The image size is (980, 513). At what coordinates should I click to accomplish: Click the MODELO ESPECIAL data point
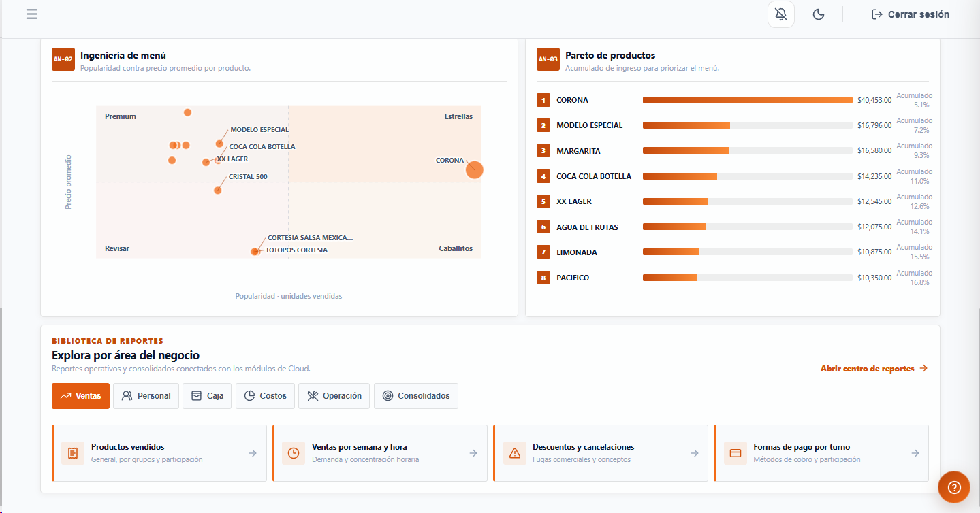pyautogui.click(x=219, y=144)
